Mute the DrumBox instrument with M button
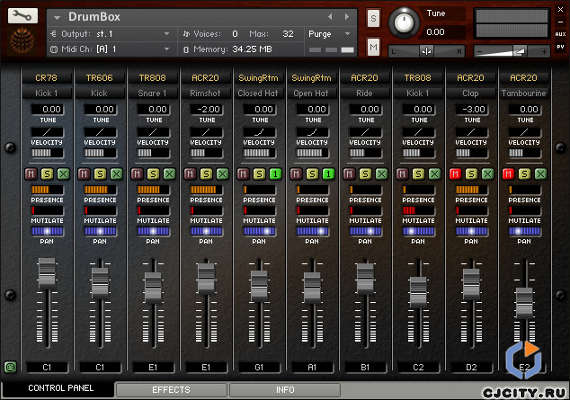This screenshot has width=570, height=400. [x=373, y=47]
